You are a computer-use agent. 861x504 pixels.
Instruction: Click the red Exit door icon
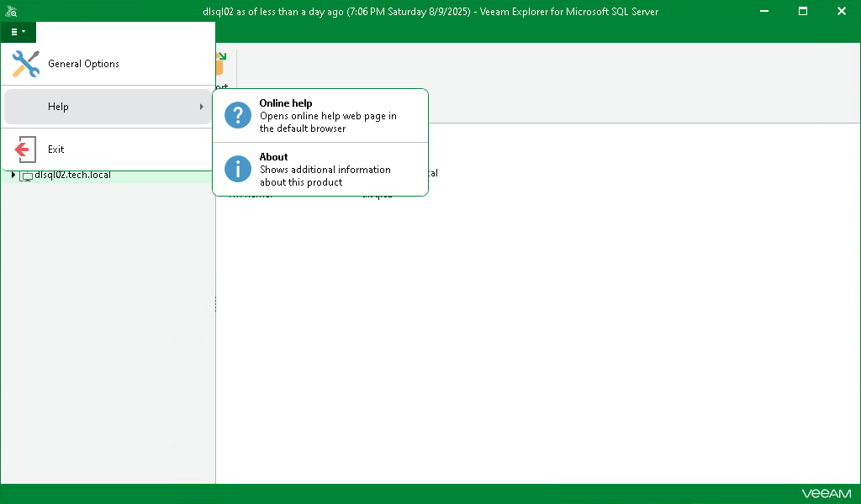(24, 149)
